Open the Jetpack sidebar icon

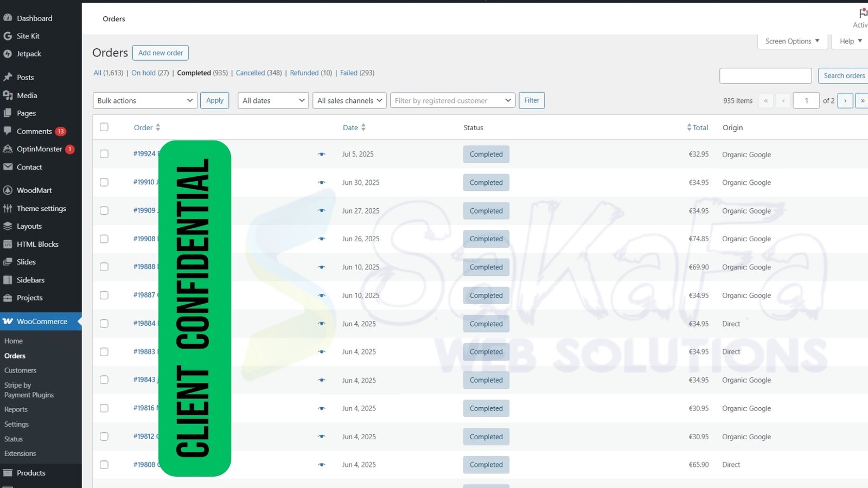pyautogui.click(x=8, y=54)
